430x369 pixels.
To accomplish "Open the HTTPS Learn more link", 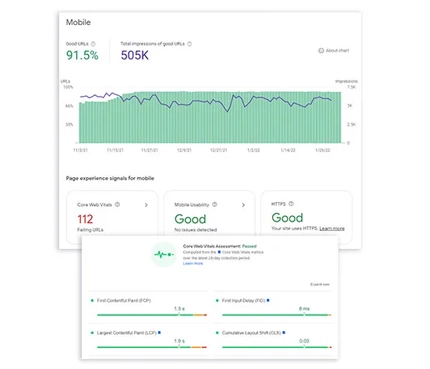I will 332,228.
